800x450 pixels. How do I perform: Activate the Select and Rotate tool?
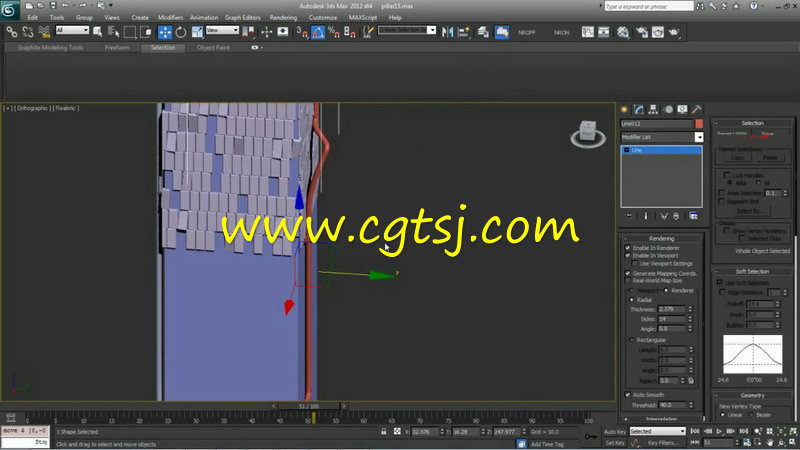(x=181, y=32)
